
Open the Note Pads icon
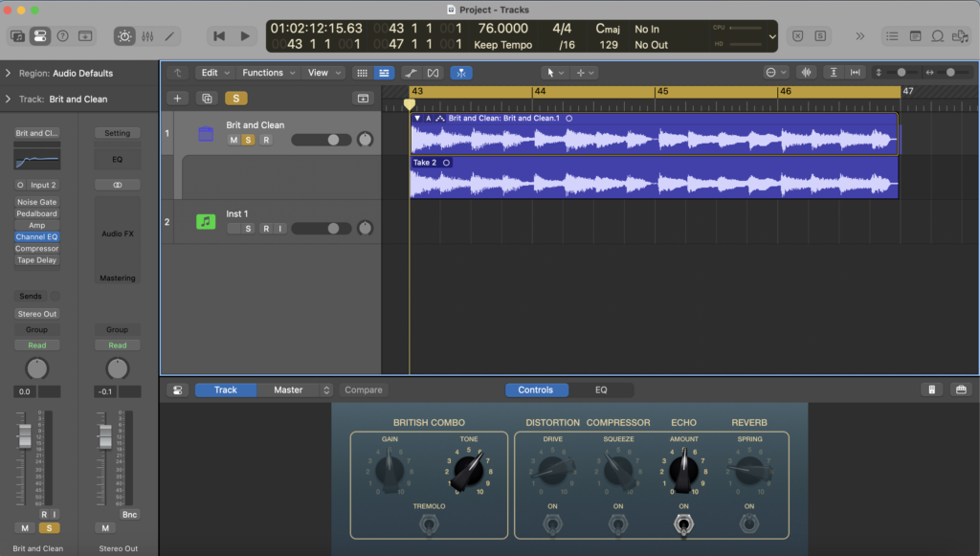click(x=915, y=36)
